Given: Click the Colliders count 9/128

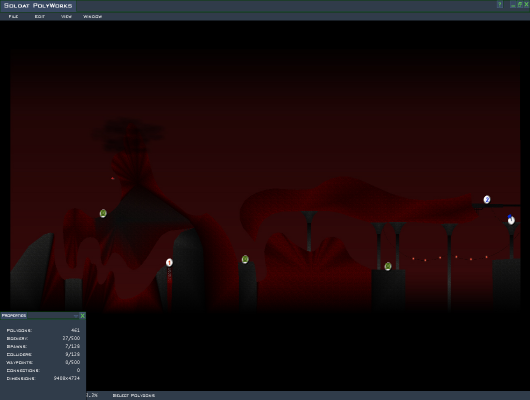Looking at the screenshot, I should click(x=73, y=354).
